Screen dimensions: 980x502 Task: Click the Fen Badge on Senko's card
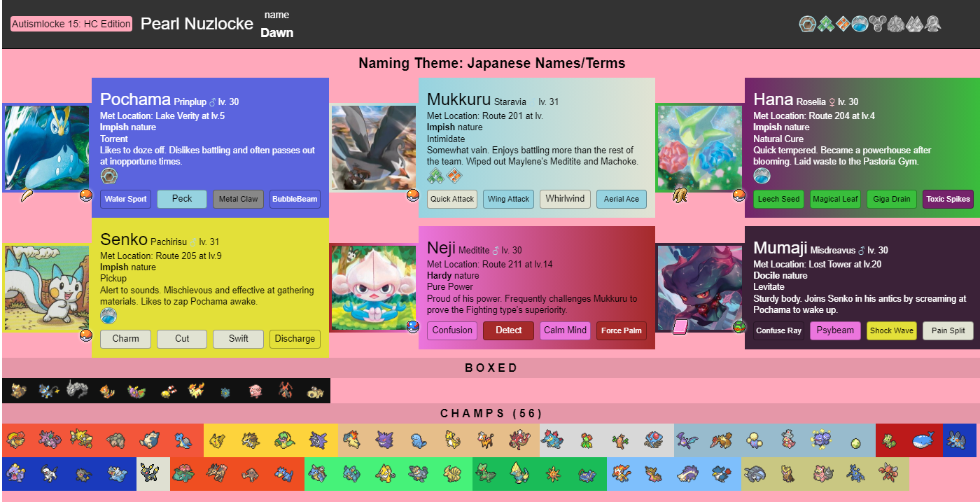click(x=108, y=316)
